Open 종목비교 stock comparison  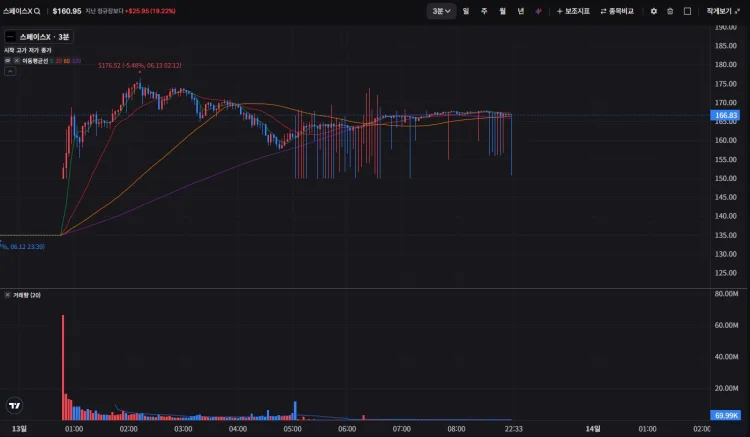tap(617, 11)
